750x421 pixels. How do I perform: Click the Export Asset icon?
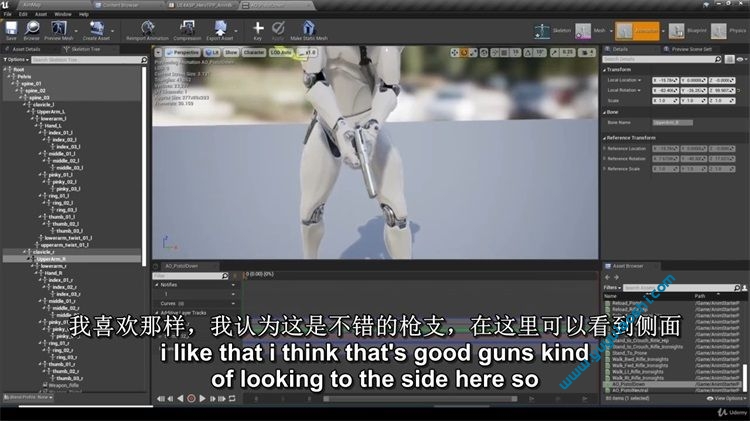point(220,28)
